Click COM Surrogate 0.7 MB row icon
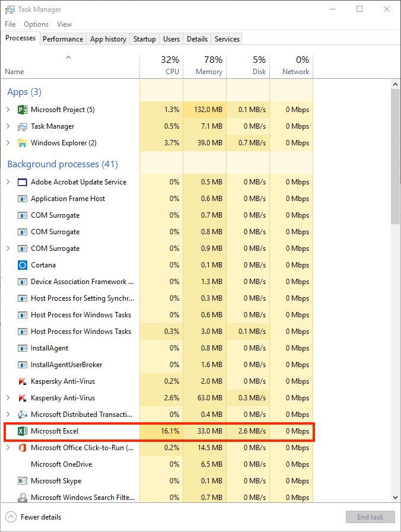 click(x=23, y=215)
